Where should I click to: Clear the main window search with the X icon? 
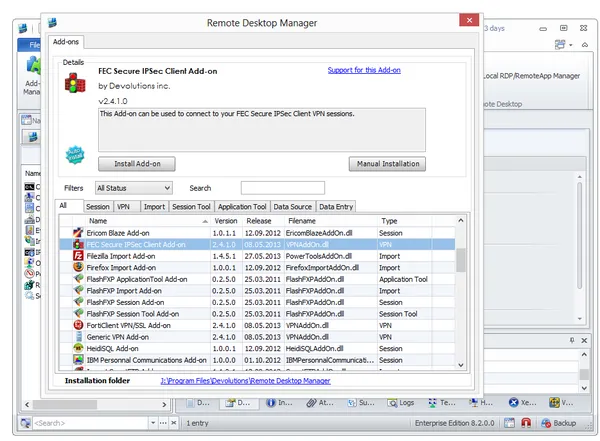pyautogui.click(x=173, y=423)
